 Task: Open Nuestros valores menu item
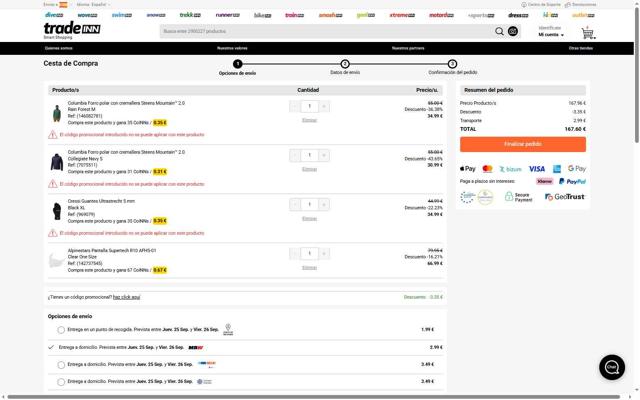(232, 48)
